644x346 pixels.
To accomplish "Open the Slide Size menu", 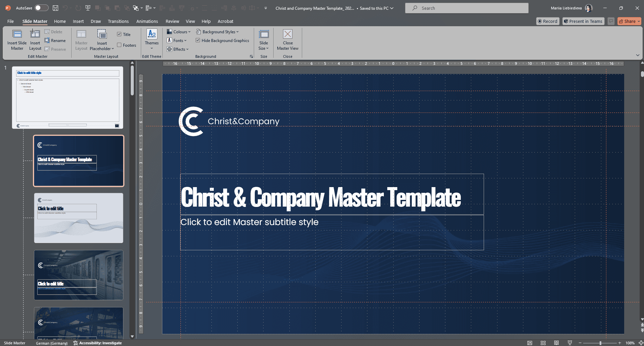I will [x=264, y=40].
